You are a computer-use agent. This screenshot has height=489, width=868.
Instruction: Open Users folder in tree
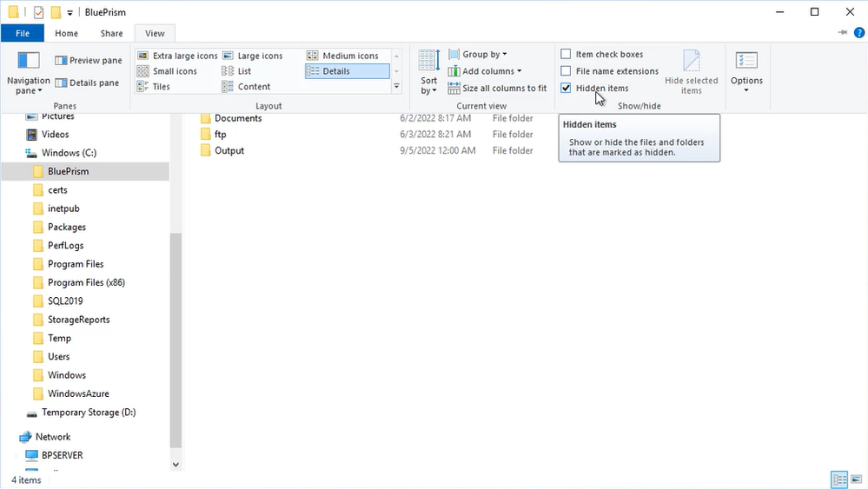(58, 357)
